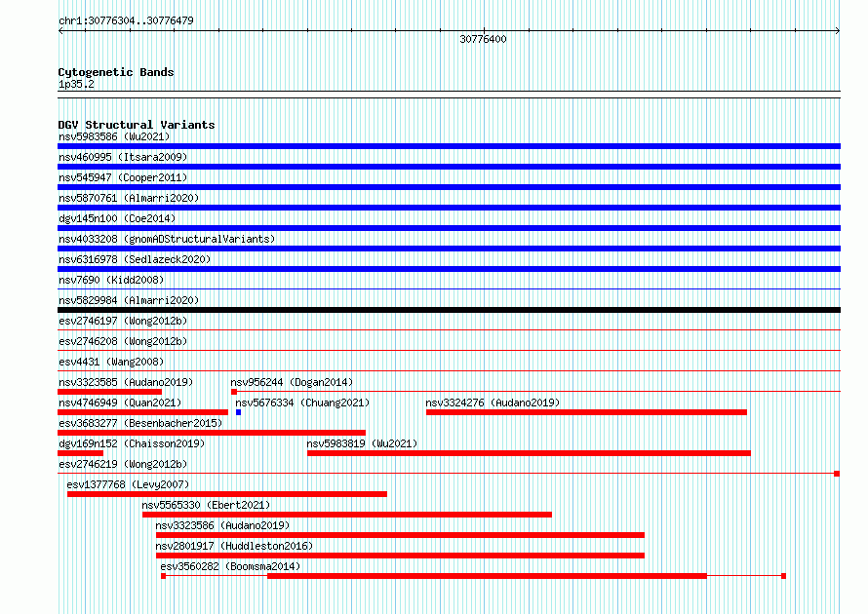Open esv2746208 (Wong2012b) variant label

point(123,341)
